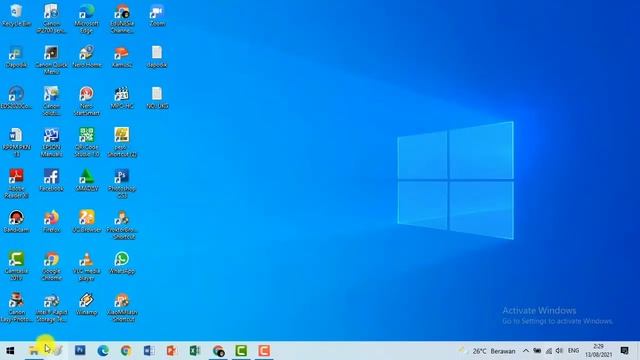Open Word from the taskbar
The image size is (640, 360).
point(149,351)
